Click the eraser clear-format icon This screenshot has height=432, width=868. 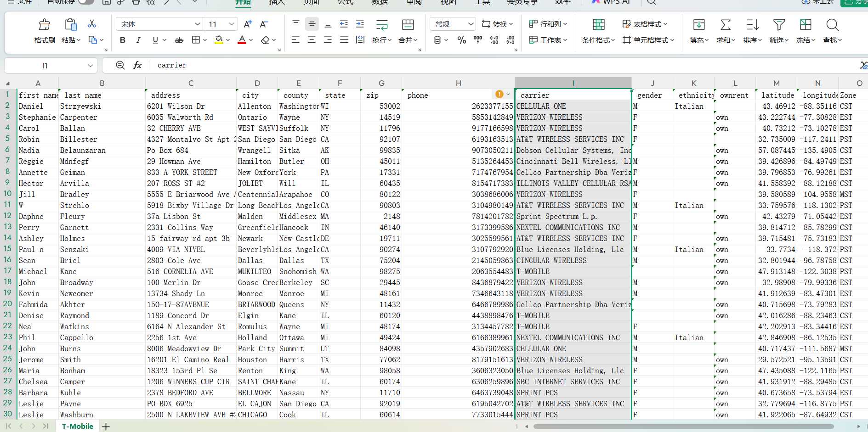tap(265, 40)
